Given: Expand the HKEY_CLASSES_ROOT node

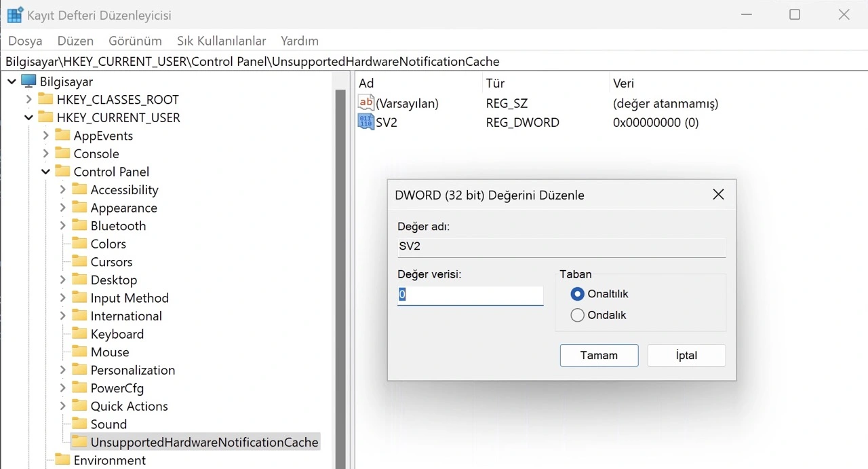Looking at the screenshot, I should 28,100.
